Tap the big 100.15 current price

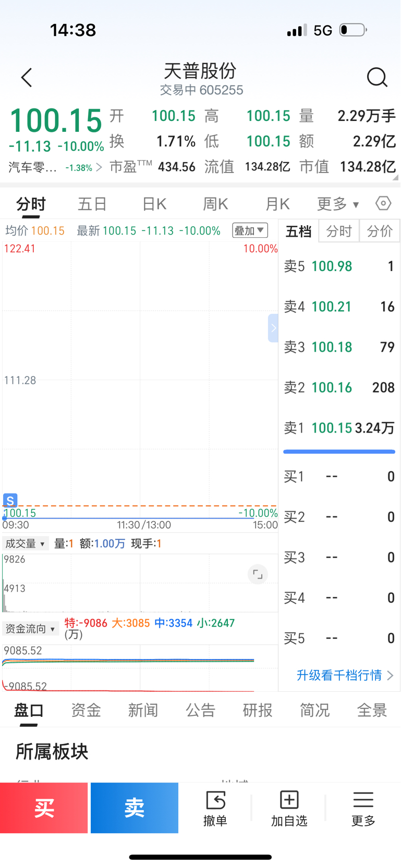(56, 120)
